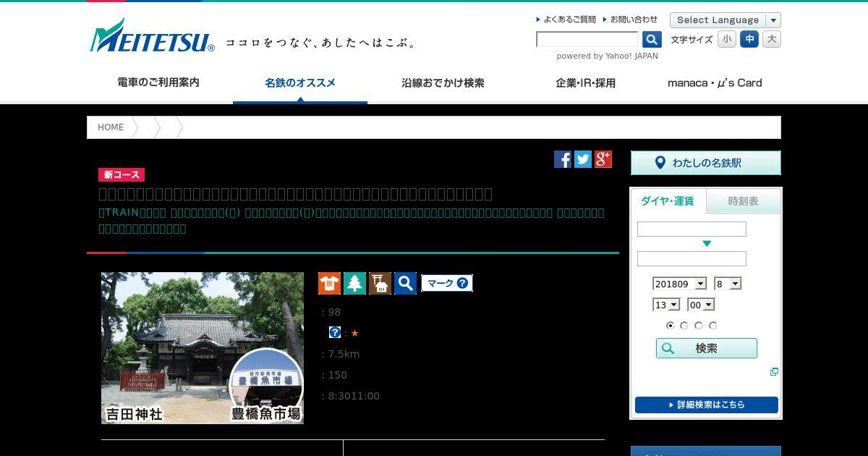This screenshot has width=868, height=456.
Task: Open 沿線おでかけ検索 menu
Action: pyautogui.click(x=443, y=83)
